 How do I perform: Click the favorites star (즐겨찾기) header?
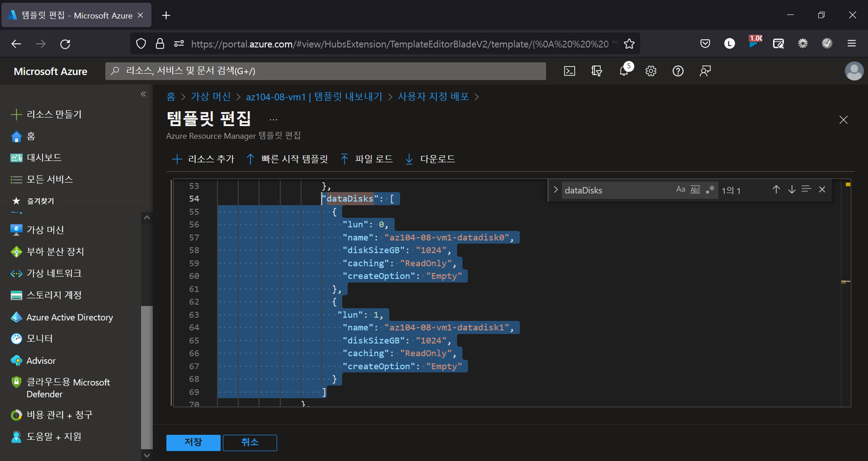[33, 201]
